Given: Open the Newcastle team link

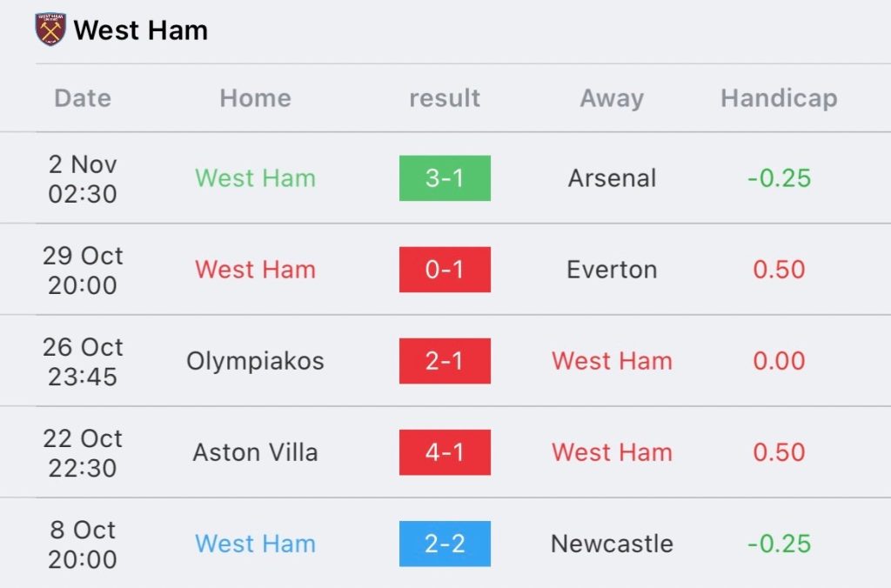Looking at the screenshot, I should pos(612,544).
